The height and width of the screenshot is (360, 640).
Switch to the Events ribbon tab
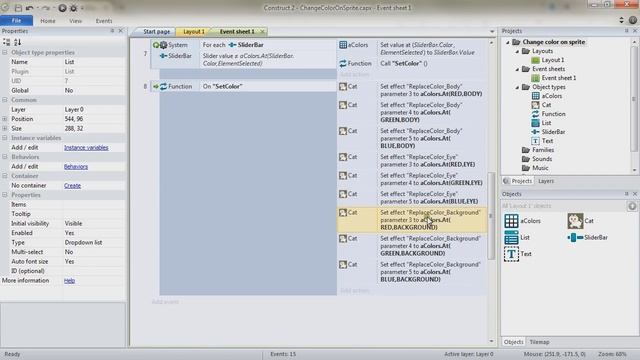[104, 21]
